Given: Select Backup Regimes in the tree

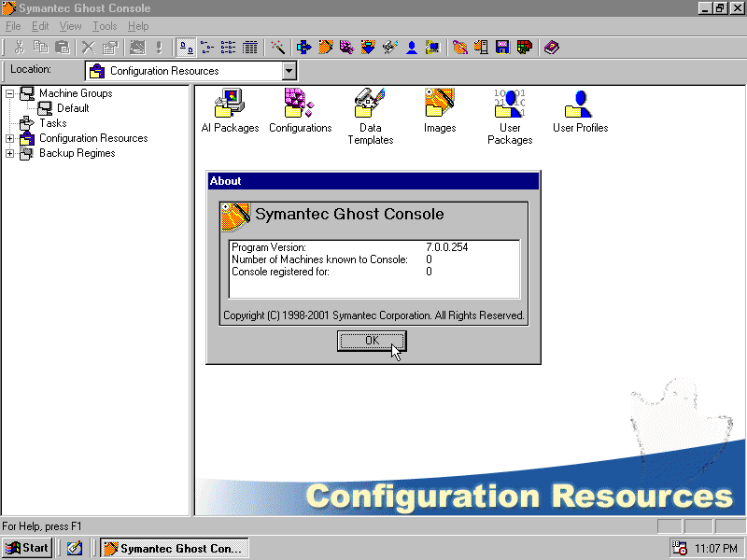Looking at the screenshot, I should tap(78, 153).
